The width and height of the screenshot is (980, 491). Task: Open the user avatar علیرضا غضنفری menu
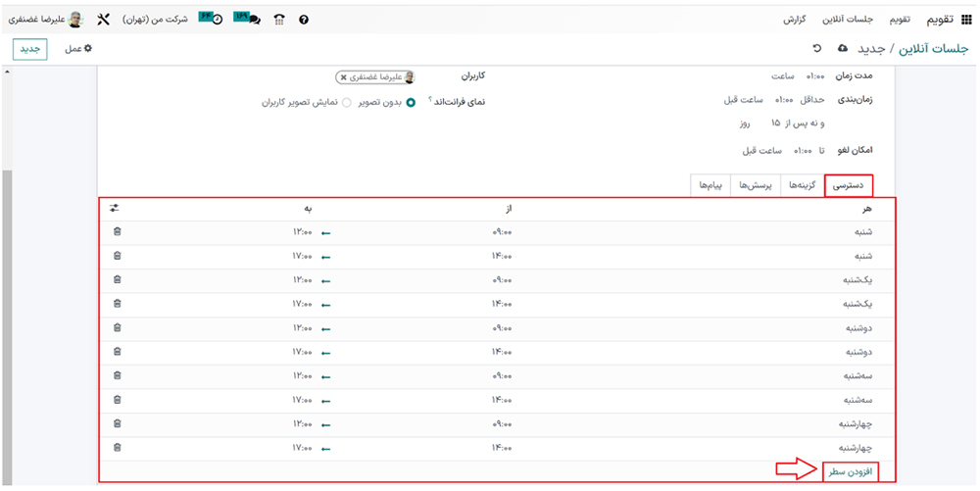point(45,20)
